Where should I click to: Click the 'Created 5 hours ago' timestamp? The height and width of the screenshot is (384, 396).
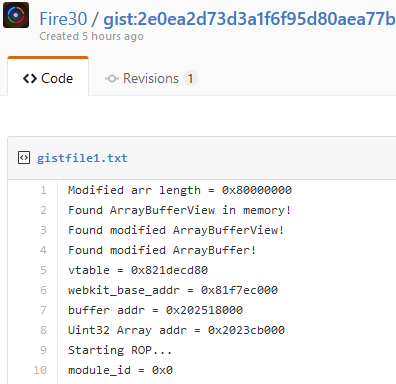click(91, 36)
